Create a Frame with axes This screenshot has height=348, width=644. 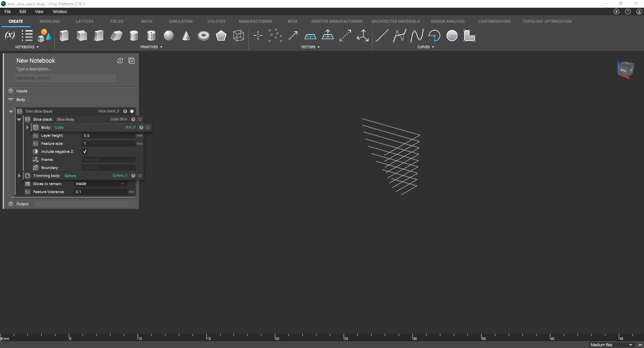[x=363, y=36]
